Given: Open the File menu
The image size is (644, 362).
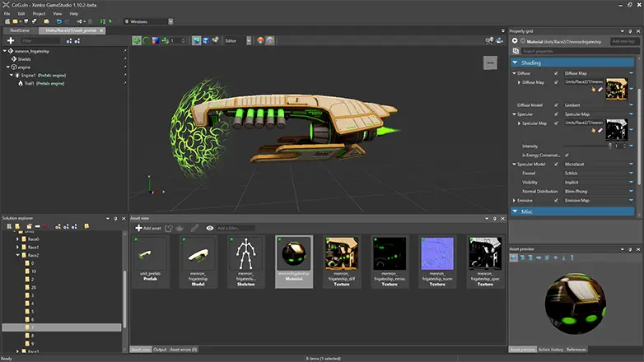Looking at the screenshot, I should (x=7, y=13).
